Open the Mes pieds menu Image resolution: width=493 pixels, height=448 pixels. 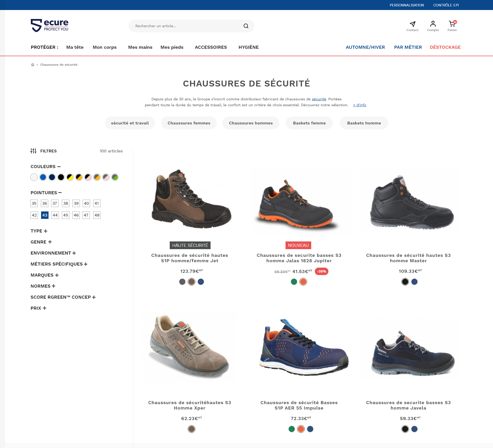click(172, 47)
